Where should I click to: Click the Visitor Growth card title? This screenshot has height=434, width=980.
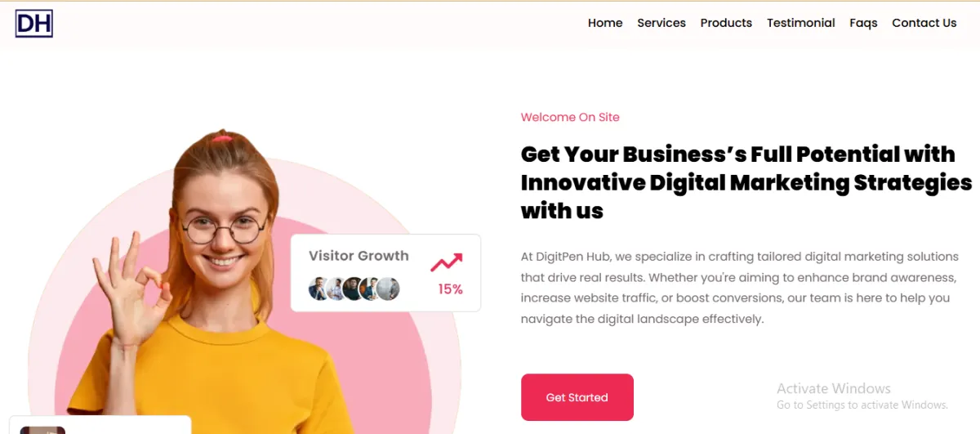[359, 256]
